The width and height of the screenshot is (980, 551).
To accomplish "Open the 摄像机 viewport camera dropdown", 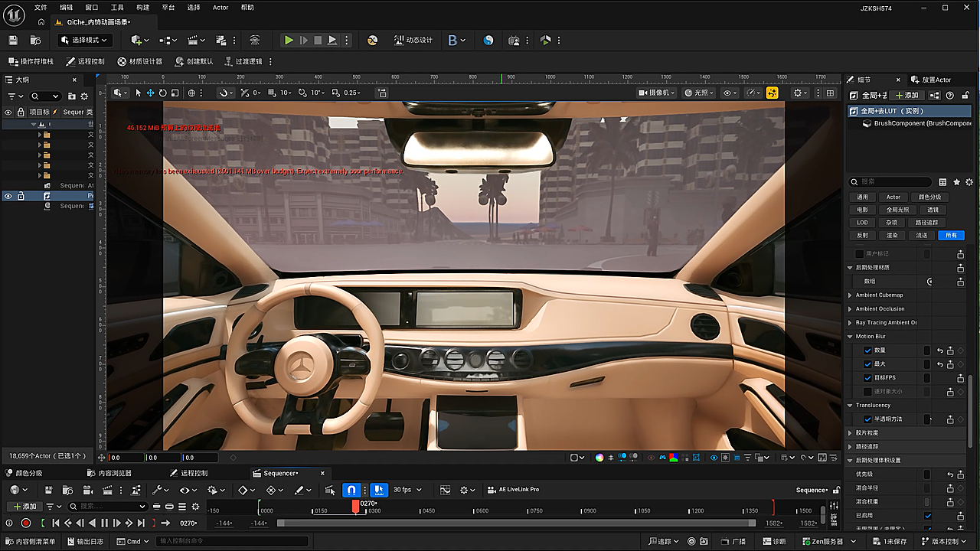I will pyautogui.click(x=657, y=93).
